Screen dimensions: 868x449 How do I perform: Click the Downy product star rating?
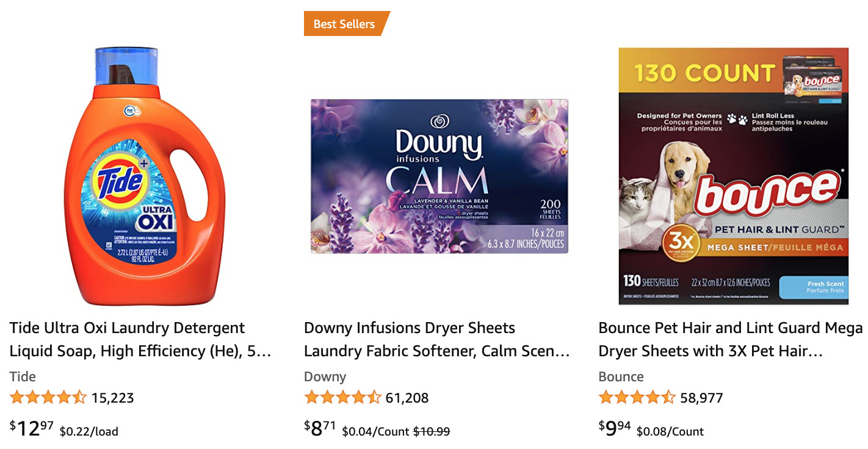[342, 398]
